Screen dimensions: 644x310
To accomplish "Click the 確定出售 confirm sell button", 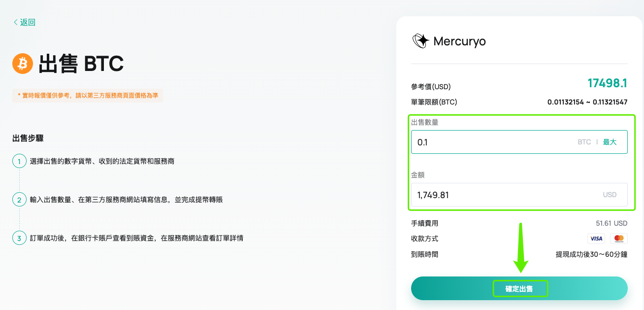I will pyautogui.click(x=519, y=288).
